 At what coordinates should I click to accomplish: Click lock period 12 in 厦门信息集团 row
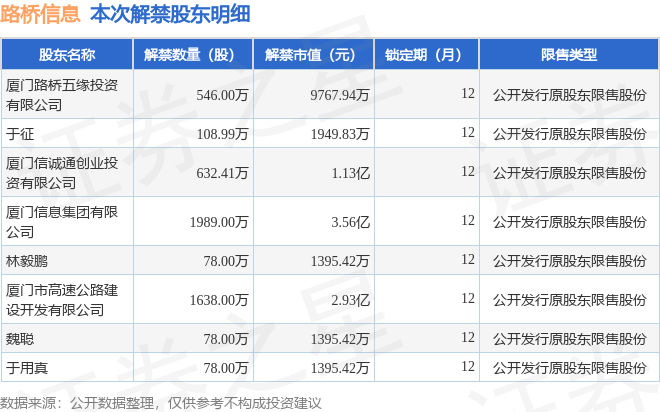click(x=468, y=221)
